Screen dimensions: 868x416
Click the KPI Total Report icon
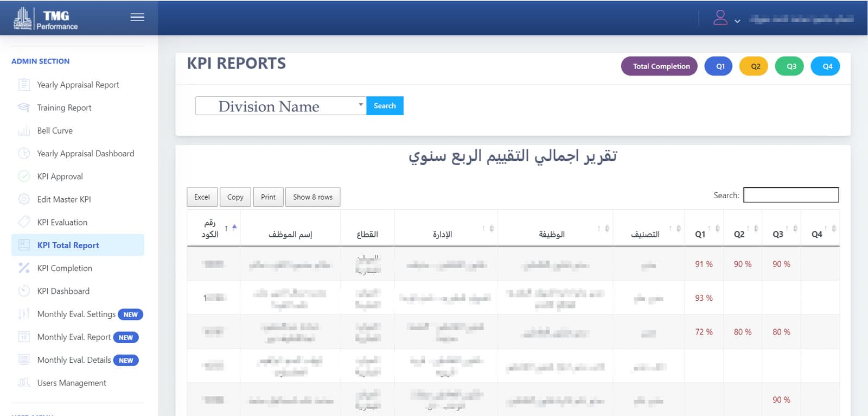(x=24, y=245)
